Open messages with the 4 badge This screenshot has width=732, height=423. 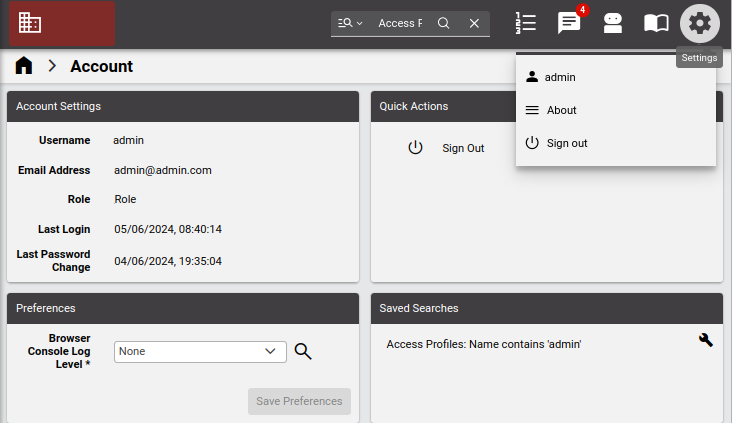(x=569, y=23)
